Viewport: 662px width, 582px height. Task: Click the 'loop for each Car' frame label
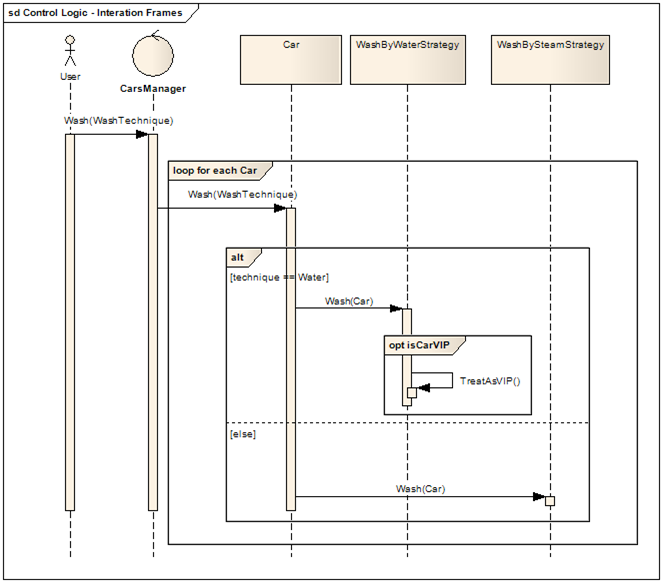point(215,171)
